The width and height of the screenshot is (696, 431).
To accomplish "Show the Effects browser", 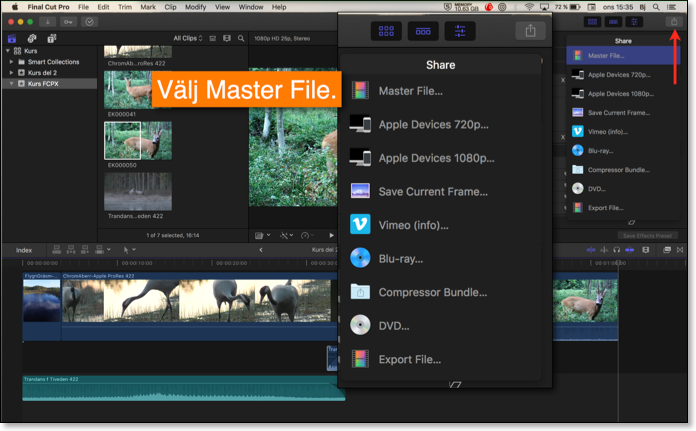I will click(667, 250).
